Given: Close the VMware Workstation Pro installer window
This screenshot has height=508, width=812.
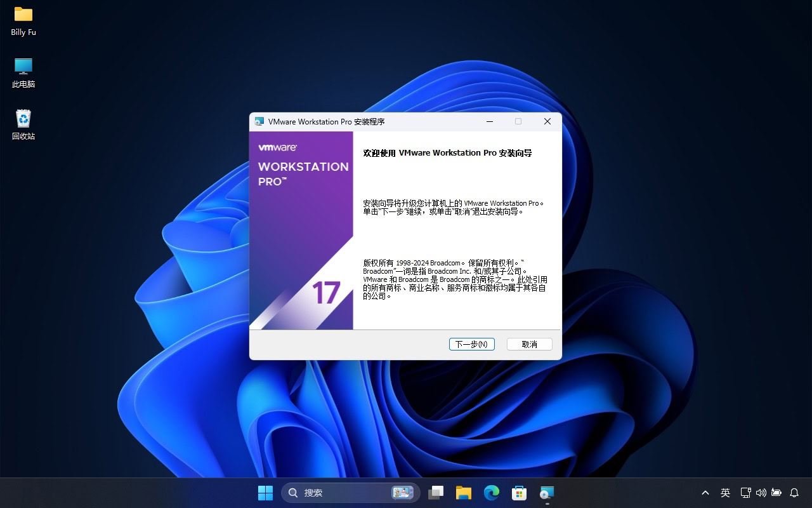Looking at the screenshot, I should click(x=547, y=121).
